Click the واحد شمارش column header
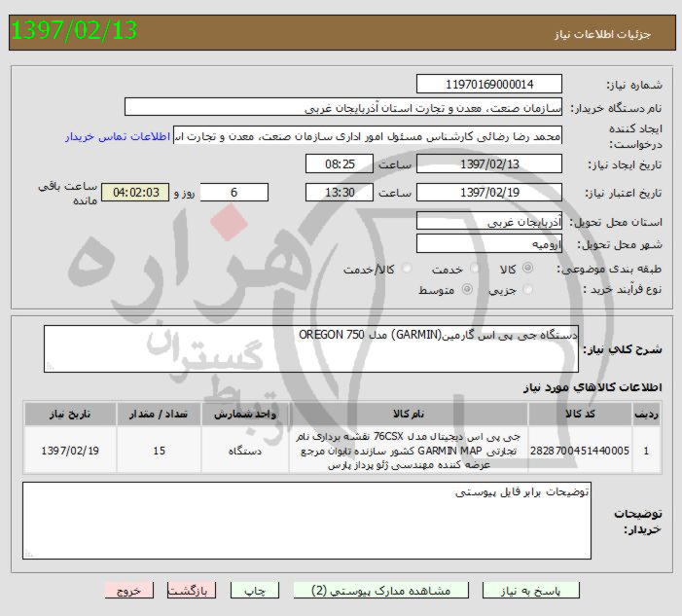 point(245,414)
